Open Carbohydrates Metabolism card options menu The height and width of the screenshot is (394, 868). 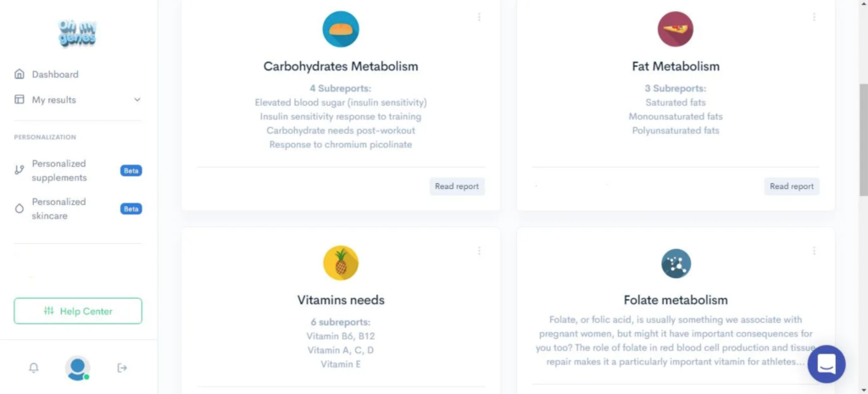[x=479, y=17]
